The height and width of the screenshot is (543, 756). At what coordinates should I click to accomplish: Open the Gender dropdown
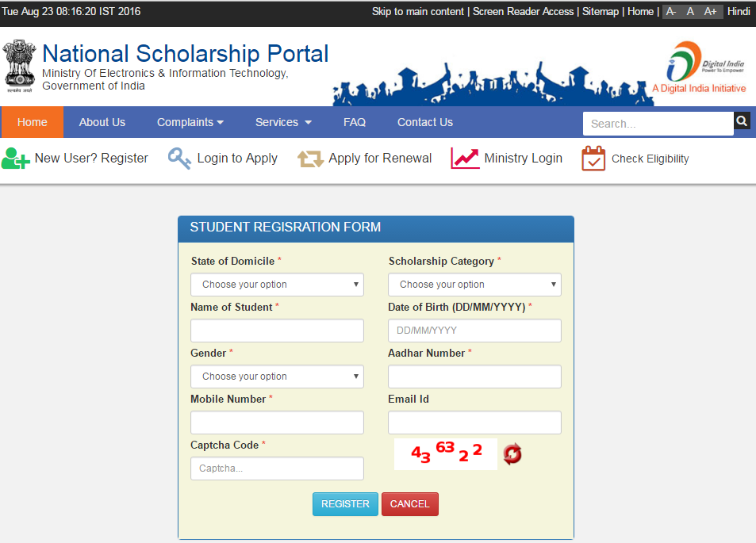(x=277, y=377)
